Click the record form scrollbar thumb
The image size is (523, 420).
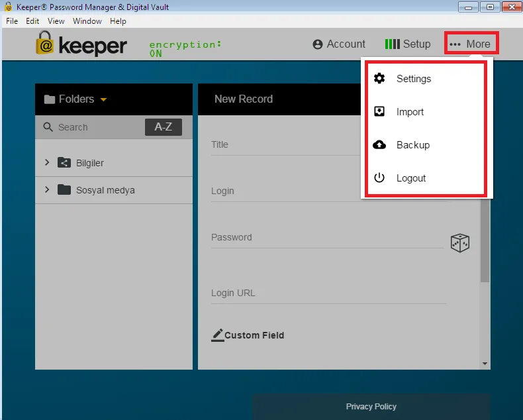[x=485, y=240]
